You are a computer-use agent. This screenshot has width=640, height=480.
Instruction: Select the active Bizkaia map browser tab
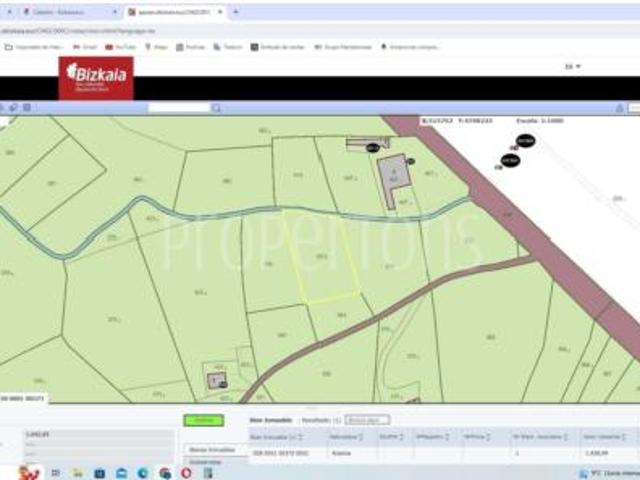tap(176, 12)
